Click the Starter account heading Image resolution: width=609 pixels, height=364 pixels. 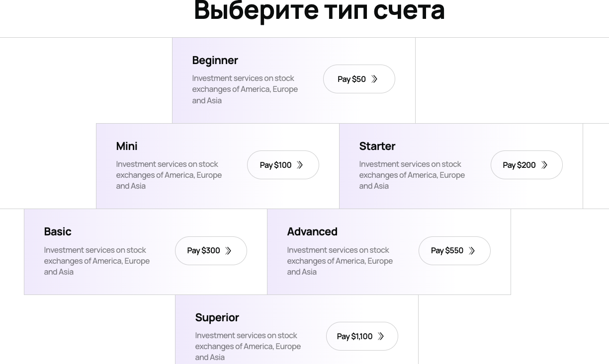tap(377, 146)
